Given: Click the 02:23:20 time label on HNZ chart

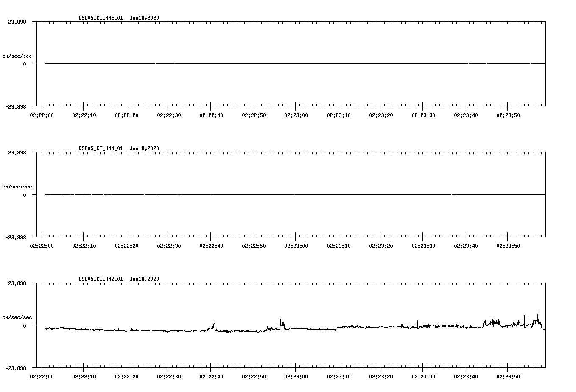Looking at the screenshot, I should click(x=381, y=376).
